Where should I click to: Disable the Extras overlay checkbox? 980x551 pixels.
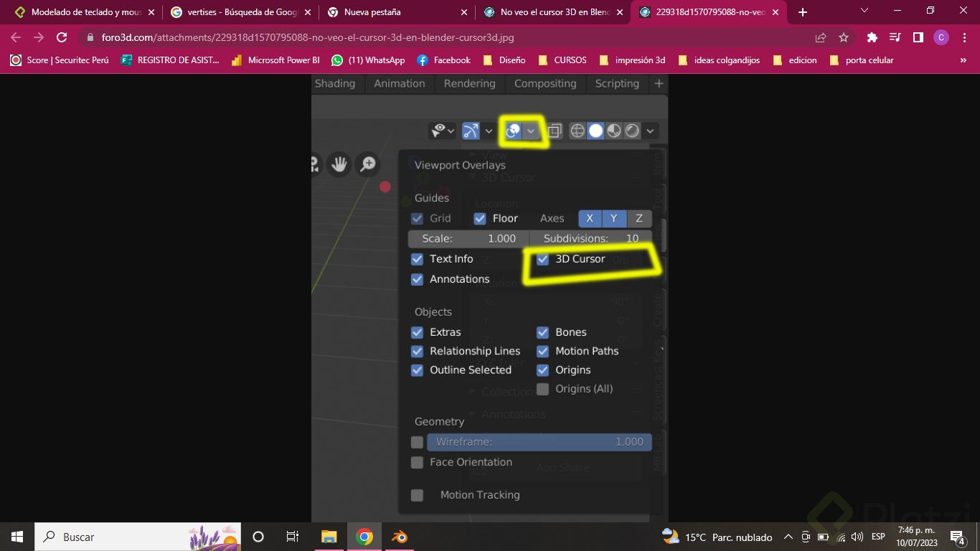417,332
